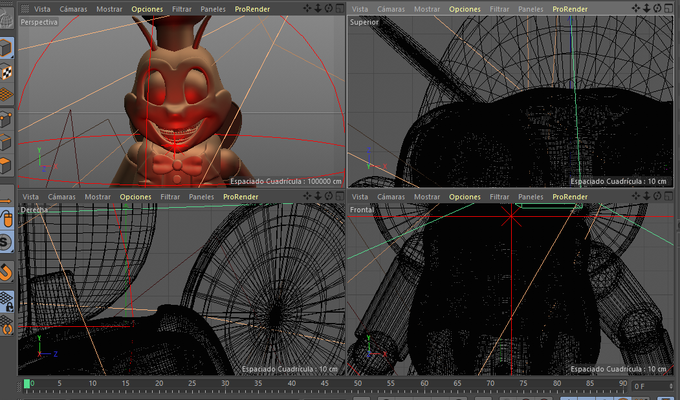The height and width of the screenshot is (400, 680).
Task: Open Filtrar menu in Frontal viewport
Action: 499,197
